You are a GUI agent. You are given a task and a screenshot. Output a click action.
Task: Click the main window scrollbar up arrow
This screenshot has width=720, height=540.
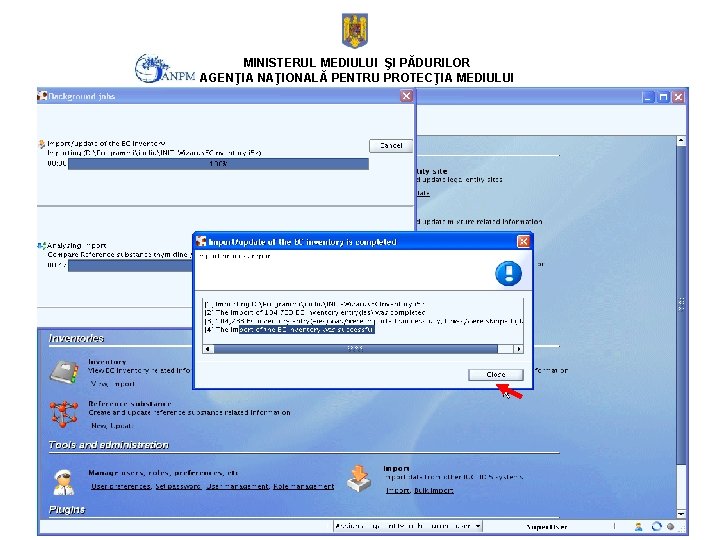(x=681, y=141)
